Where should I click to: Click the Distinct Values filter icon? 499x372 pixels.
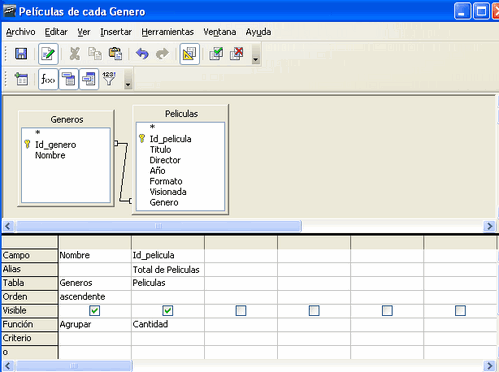(109, 79)
